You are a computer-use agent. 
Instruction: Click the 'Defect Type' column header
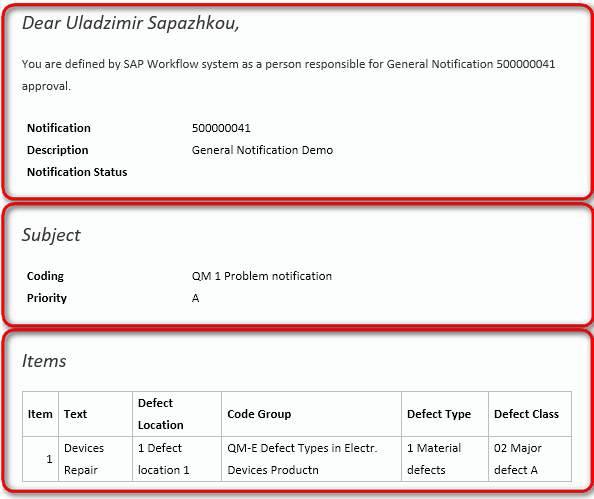(x=445, y=414)
